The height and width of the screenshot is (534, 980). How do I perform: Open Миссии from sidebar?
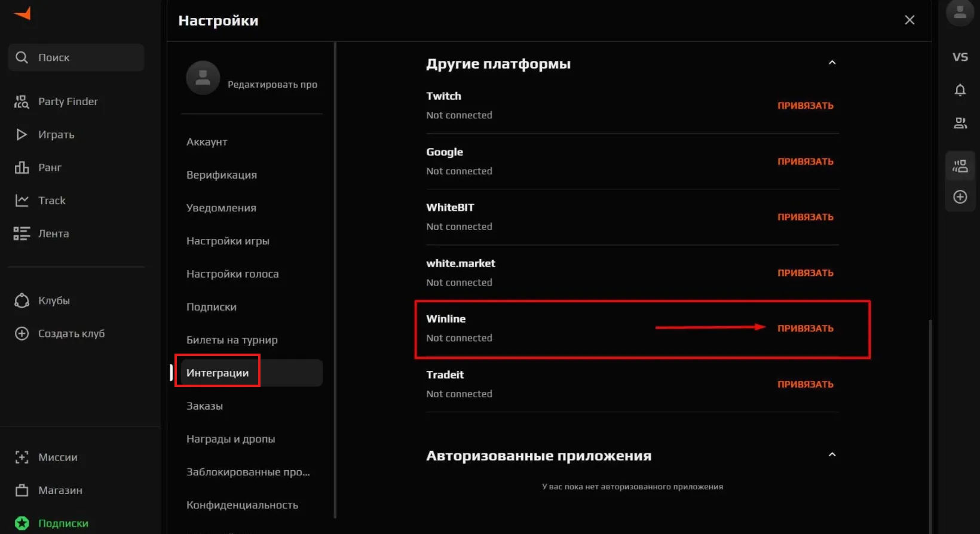(57, 458)
